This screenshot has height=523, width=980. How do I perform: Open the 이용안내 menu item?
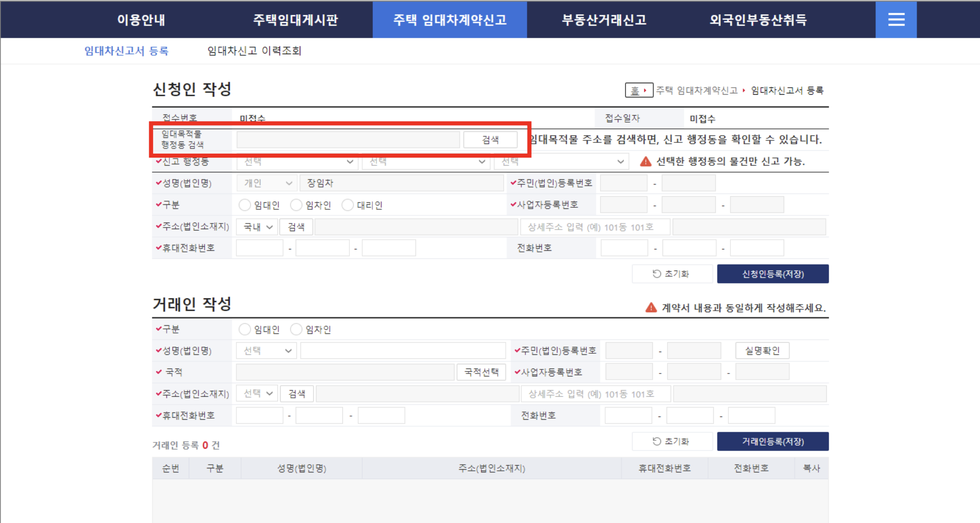(141, 20)
